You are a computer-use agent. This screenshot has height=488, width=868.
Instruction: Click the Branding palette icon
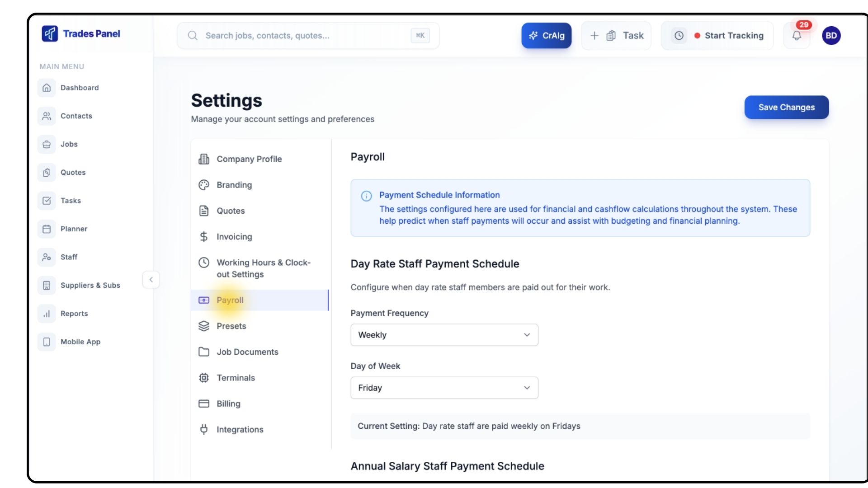(x=204, y=185)
